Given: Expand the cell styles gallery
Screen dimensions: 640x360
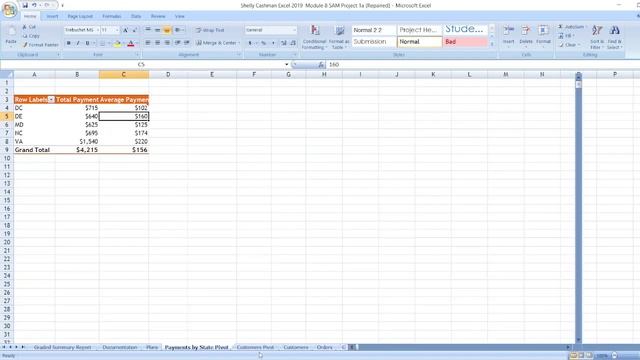Looking at the screenshot, I should click(492, 44).
